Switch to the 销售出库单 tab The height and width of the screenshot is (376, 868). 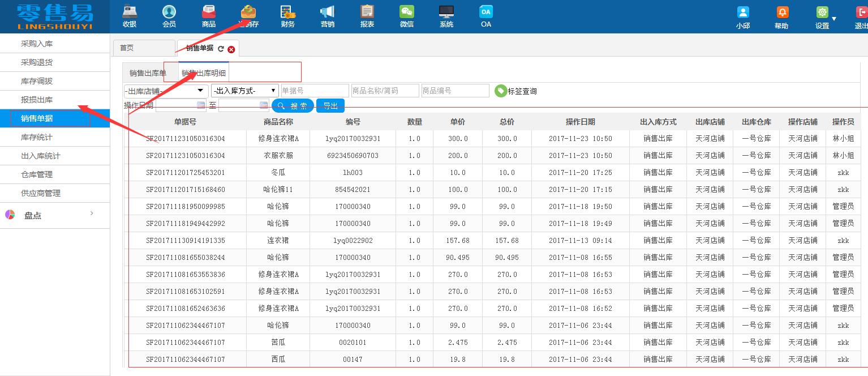click(146, 72)
